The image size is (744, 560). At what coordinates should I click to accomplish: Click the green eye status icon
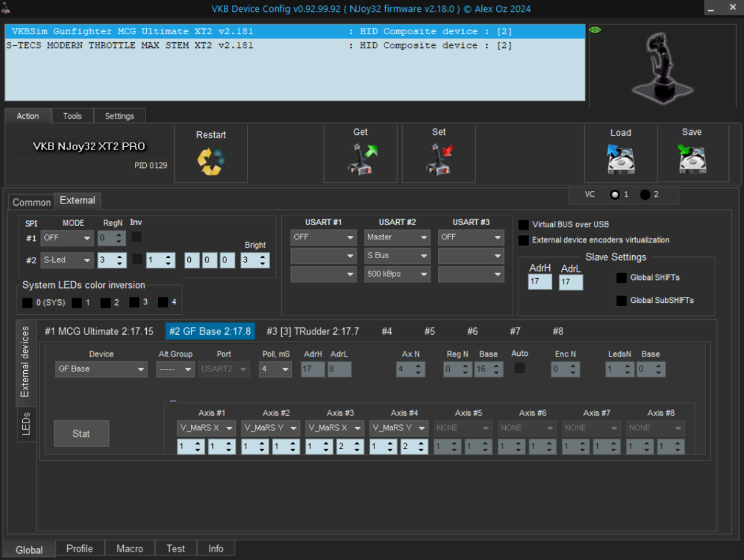click(595, 30)
